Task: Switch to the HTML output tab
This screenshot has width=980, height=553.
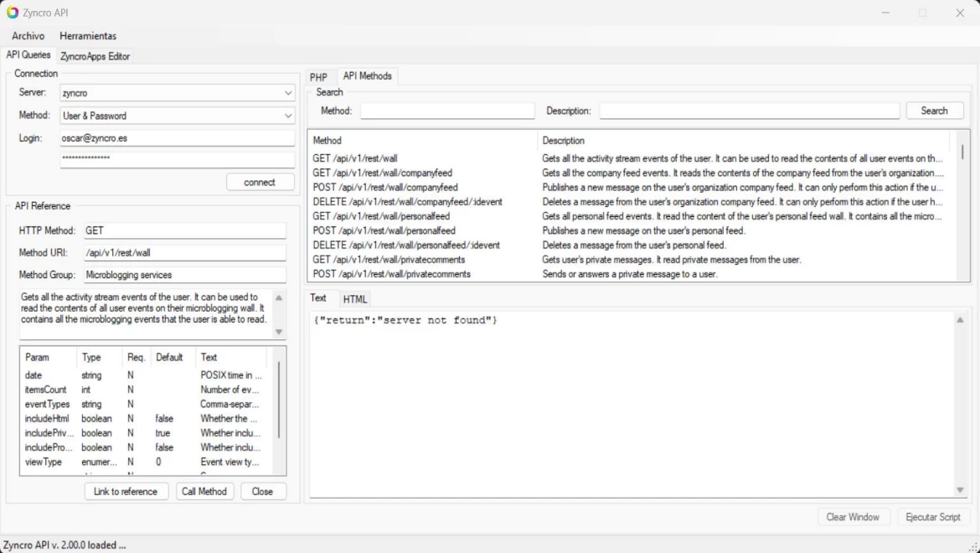Action: coord(355,299)
